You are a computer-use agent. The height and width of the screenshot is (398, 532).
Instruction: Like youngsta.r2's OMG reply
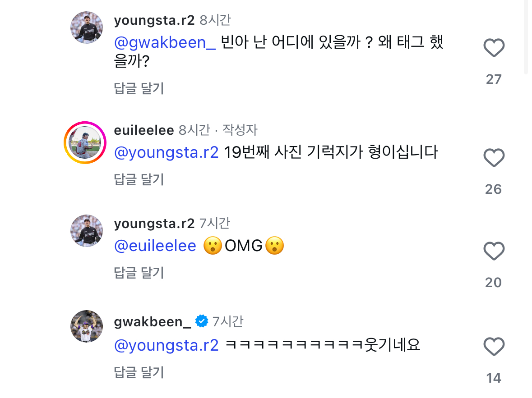pos(494,251)
